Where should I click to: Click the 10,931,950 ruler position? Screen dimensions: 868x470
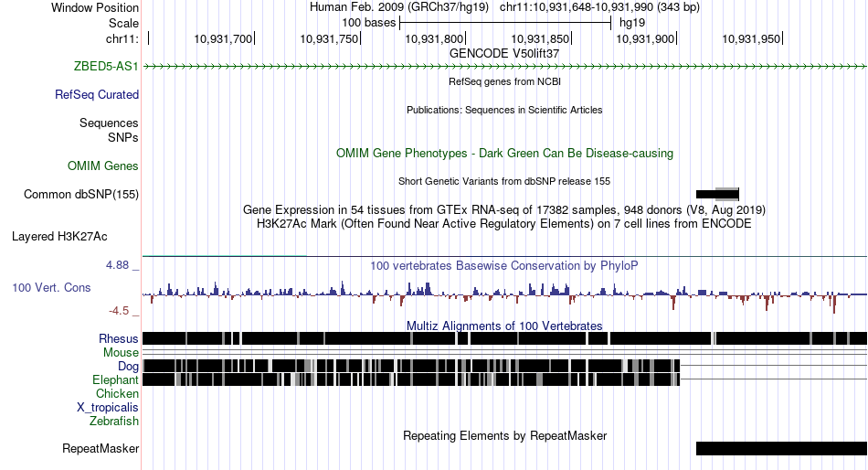tap(752, 38)
